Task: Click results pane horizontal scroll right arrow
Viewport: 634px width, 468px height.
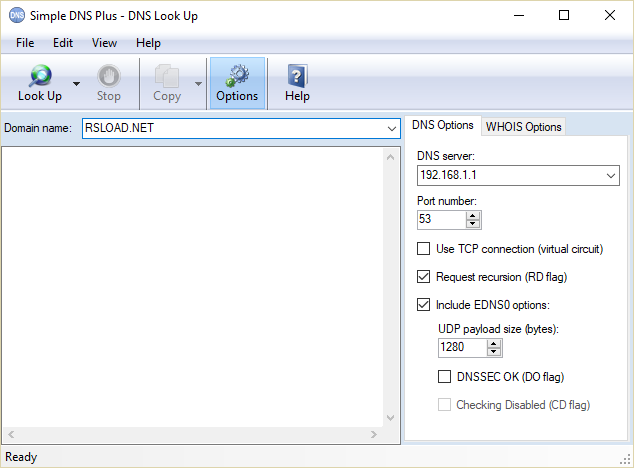Action: coord(374,434)
